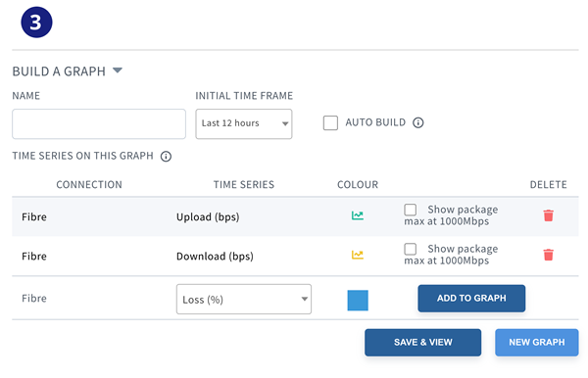Delete the Fibre Download time series

[x=548, y=255]
